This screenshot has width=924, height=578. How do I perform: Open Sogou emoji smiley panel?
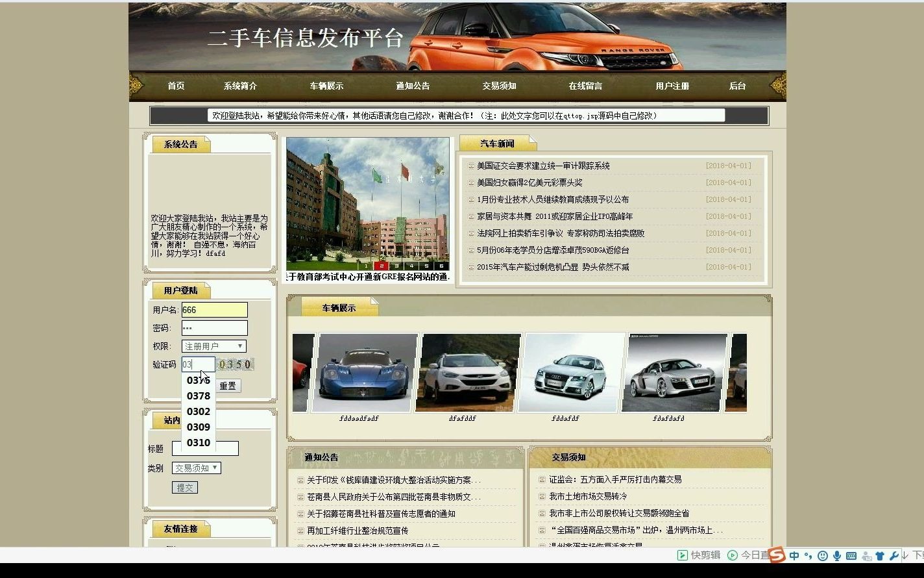click(823, 556)
